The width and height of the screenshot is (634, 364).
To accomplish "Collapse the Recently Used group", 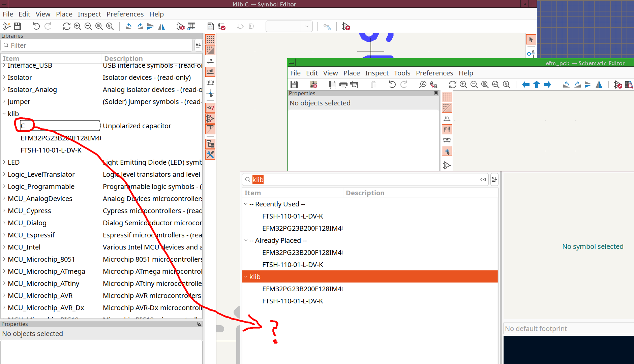I will click(246, 204).
